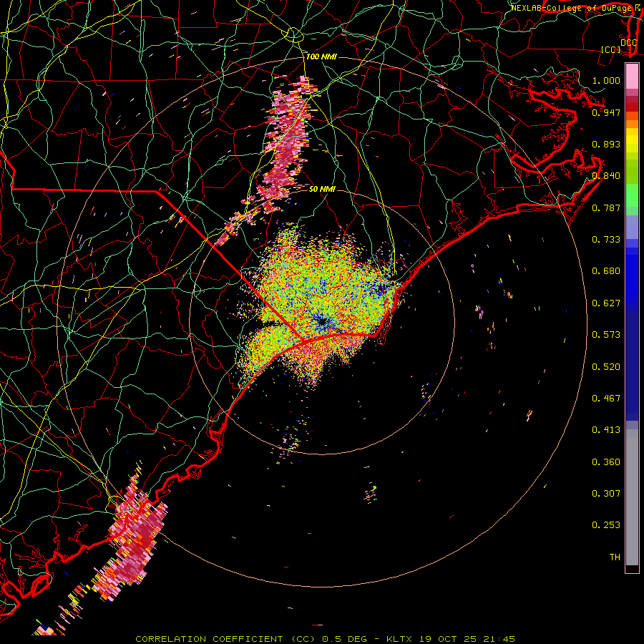This screenshot has height=644, width=644.
Task: Click the 0.5 DEG elevation text in the caption
Action: tap(344, 639)
